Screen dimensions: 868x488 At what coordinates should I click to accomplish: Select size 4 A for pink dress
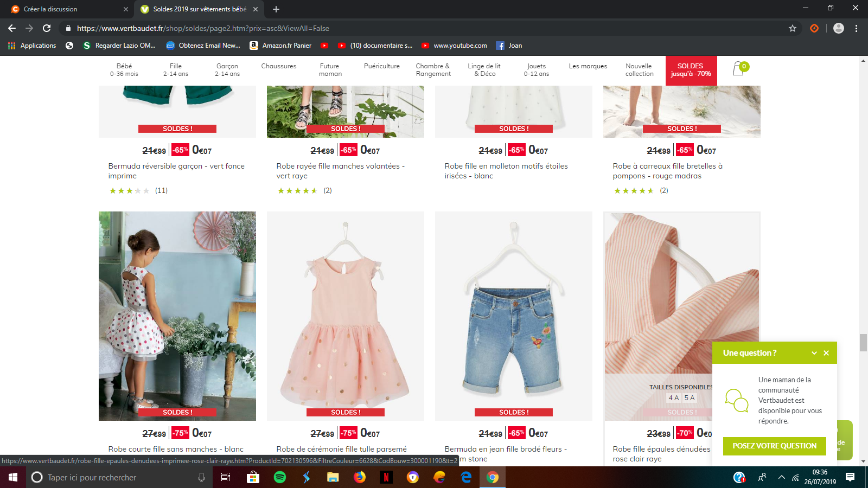tap(673, 398)
